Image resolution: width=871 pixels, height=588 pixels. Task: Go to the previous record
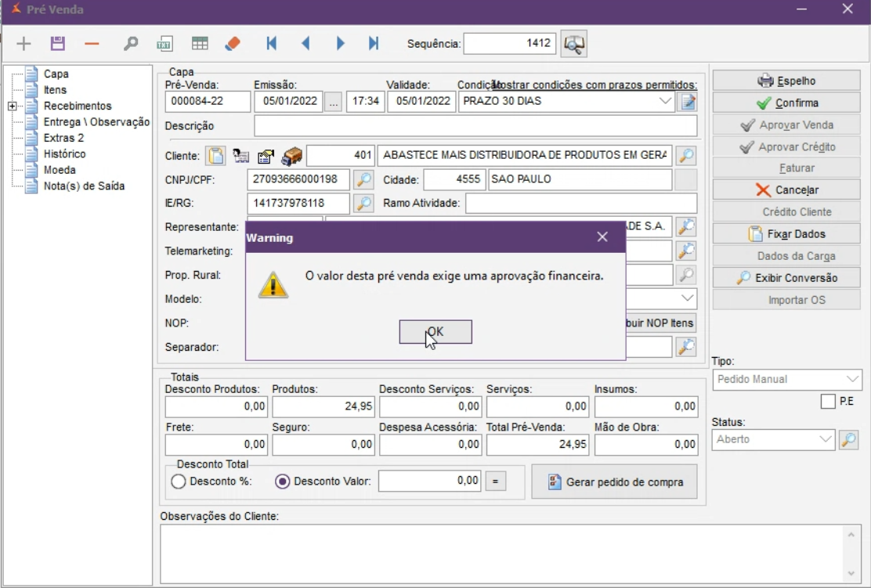pyautogui.click(x=305, y=43)
